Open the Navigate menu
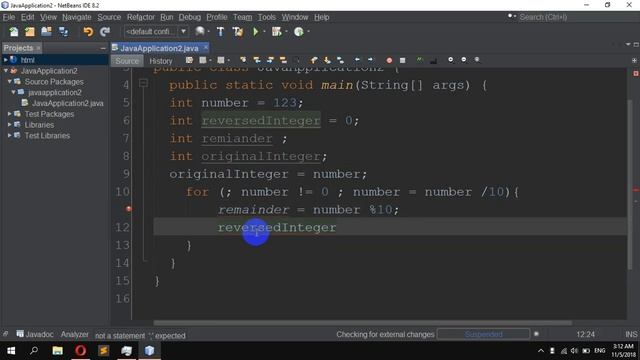Image resolution: width=640 pixels, height=360 pixels. [x=77, y=17]
